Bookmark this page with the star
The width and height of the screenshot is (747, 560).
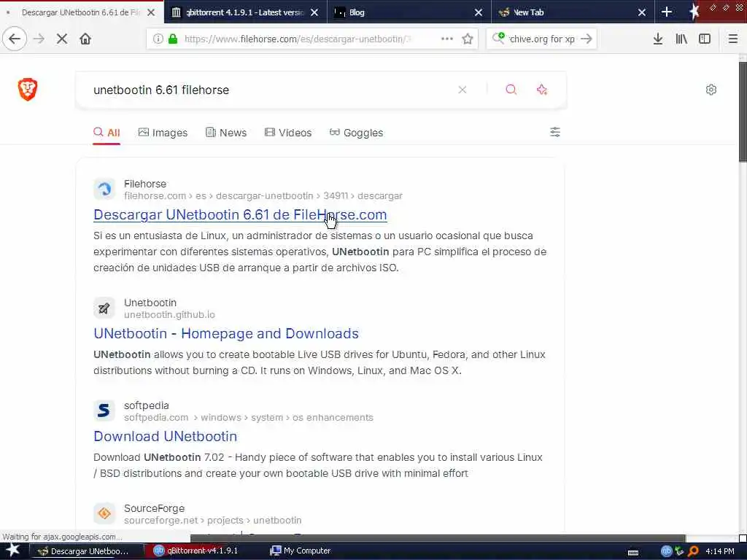468,39
